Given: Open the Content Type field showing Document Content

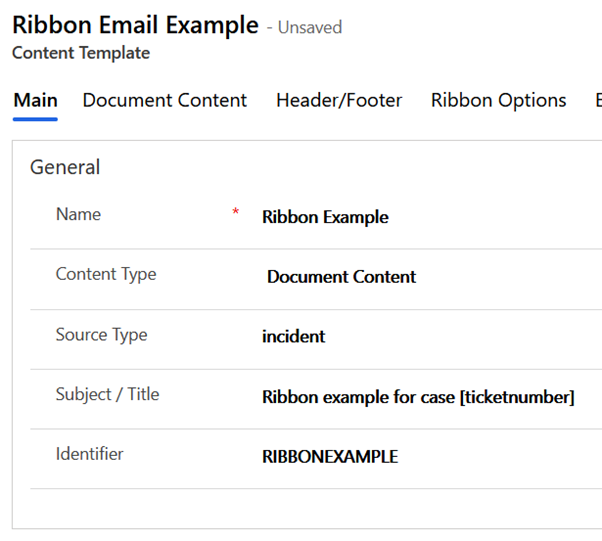Looking at the screenshot, I should click(341, 277).
